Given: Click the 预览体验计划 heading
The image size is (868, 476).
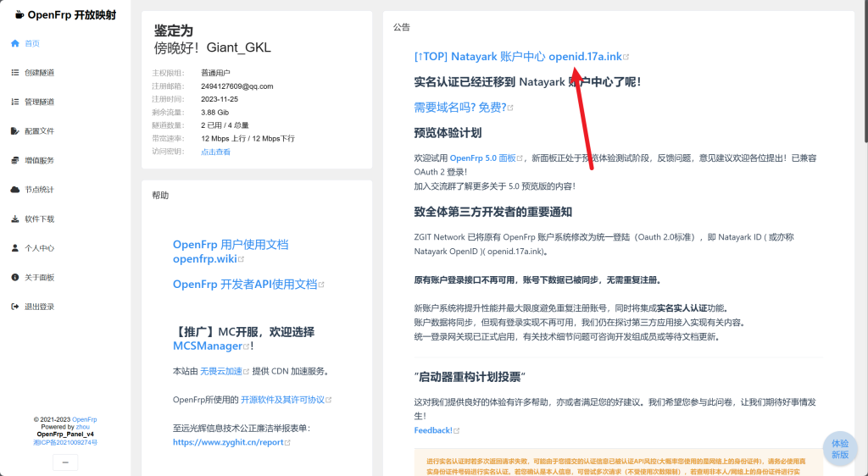Looking at the screenshot, I should 448,133.
